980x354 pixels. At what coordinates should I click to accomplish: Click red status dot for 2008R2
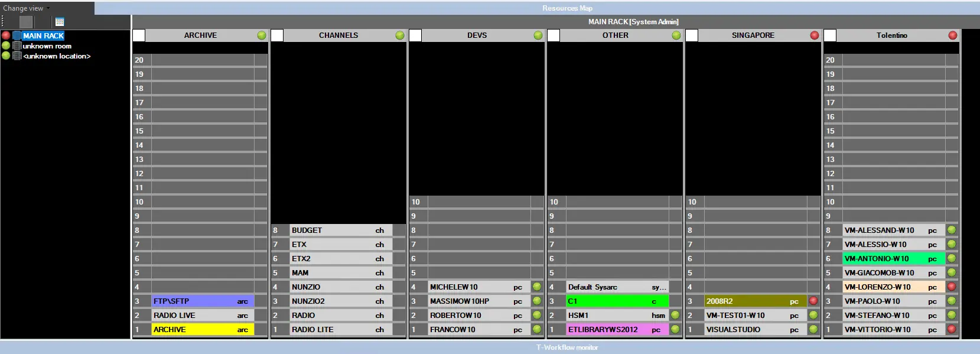coord(813,301)
